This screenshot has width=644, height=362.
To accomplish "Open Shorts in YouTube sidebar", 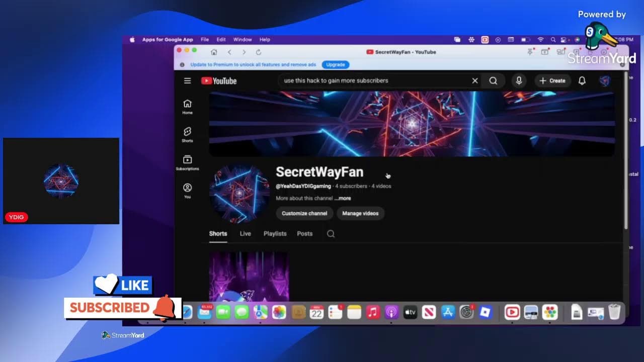I will click(188, 134).
